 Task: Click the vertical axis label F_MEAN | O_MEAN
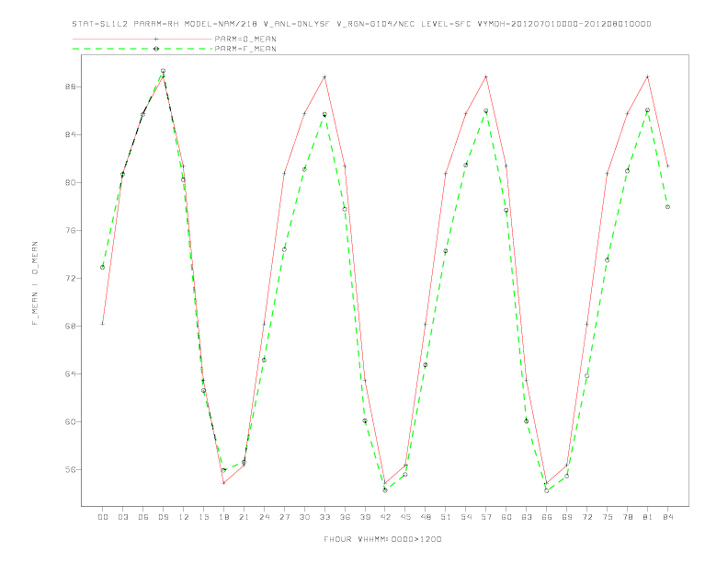tap(35, 283)
